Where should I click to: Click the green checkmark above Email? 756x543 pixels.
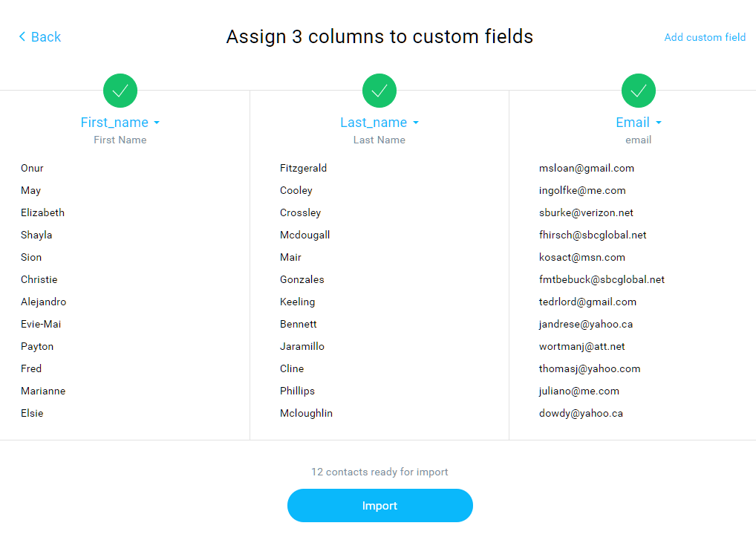click(639, 91)
